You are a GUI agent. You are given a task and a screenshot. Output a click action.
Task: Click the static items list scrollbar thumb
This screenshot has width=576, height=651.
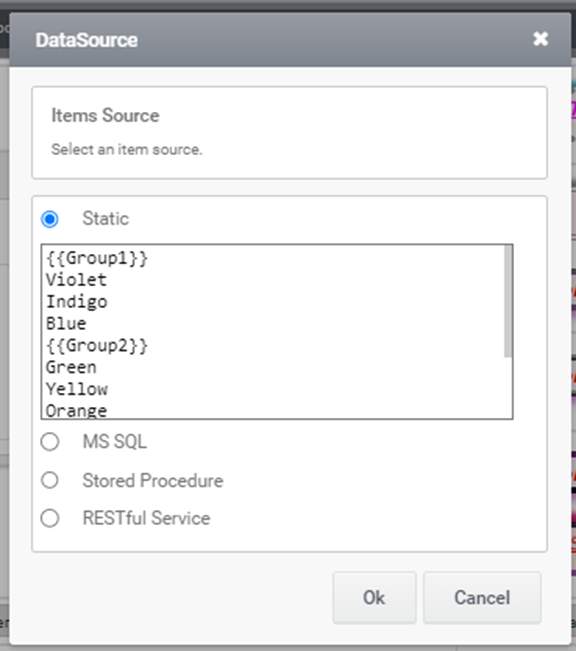tap(507, 301)
